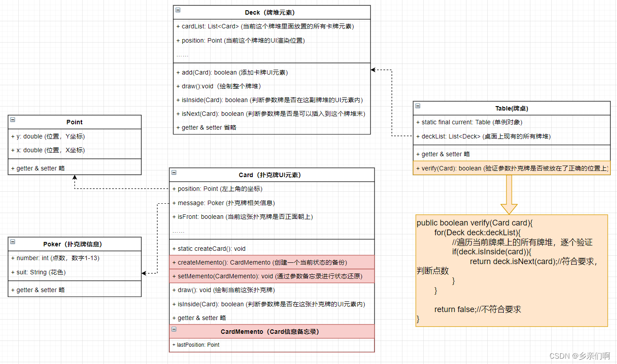The height and width of the screenshot is (364, 617).
Task: Select the createMemento(): CardMemento row
Action: (272, 262)
